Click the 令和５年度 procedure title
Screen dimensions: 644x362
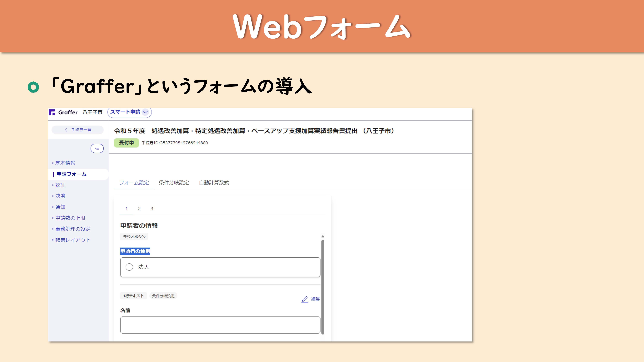tap(254, 131)
